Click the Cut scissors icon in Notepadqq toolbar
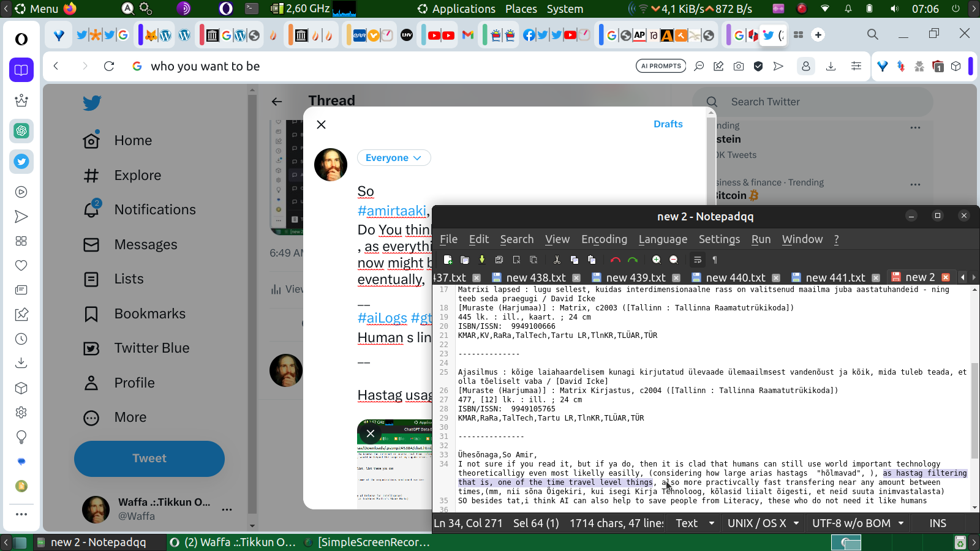This screenshot has height=551, width=980. click(557, 260)
